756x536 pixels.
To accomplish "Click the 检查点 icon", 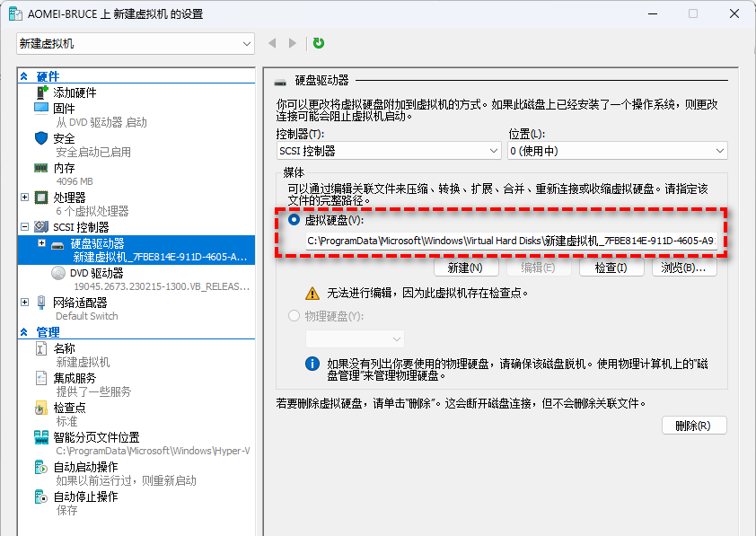I will (41, 408).
